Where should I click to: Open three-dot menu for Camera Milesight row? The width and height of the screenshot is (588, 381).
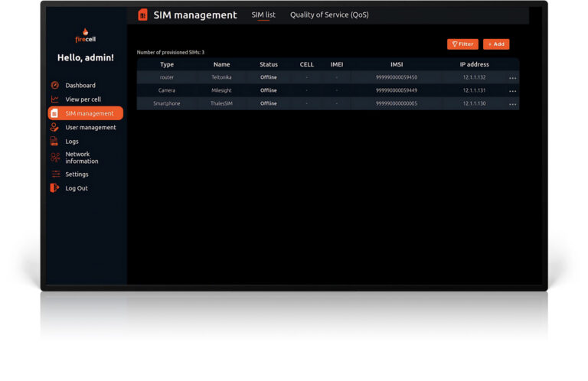(512, 91)
